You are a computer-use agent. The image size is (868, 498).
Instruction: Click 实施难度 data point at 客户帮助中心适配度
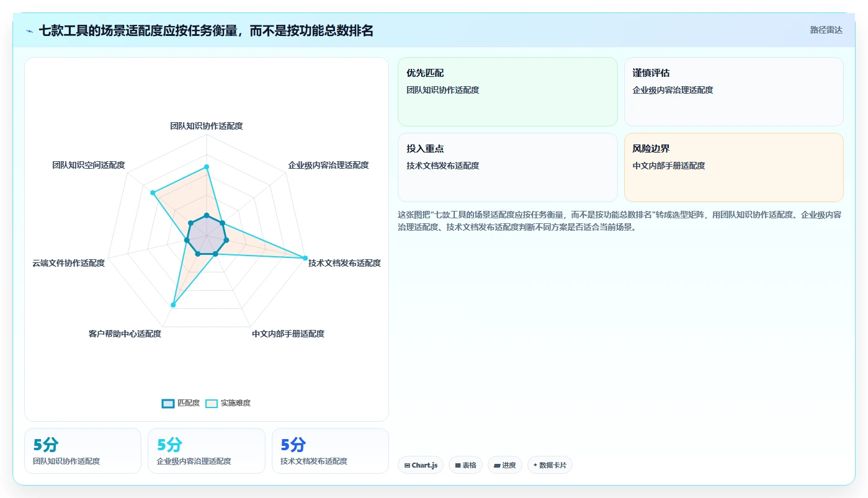(173, 305)
